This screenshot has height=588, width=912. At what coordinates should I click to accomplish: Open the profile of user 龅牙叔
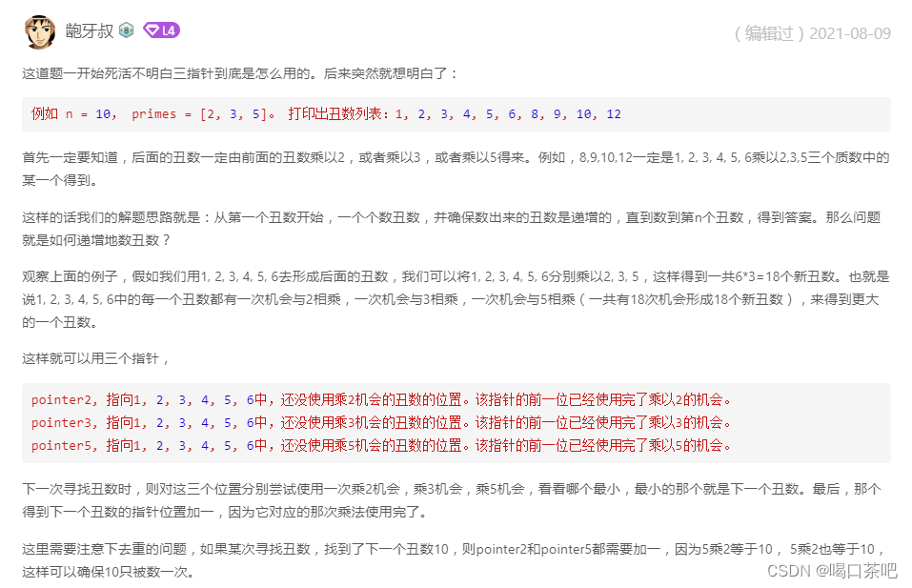click(x=89, y=30)
